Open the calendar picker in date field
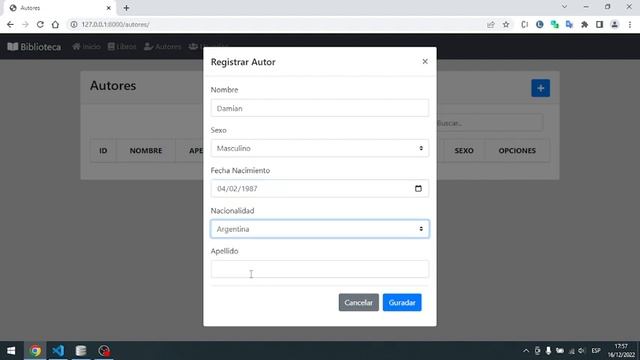This screenshot has width=640, height=360. coord(418,189)
